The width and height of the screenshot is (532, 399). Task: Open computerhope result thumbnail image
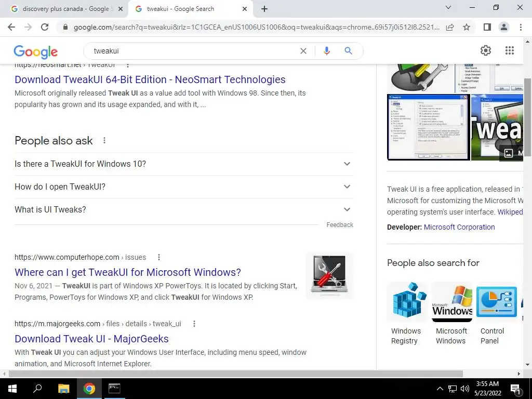[329, 275]
